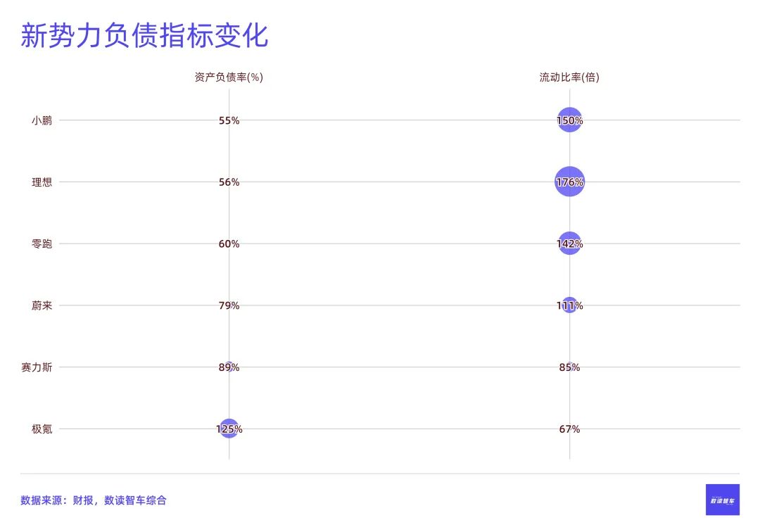Click the 零跑 row label

tap(42, 243)
